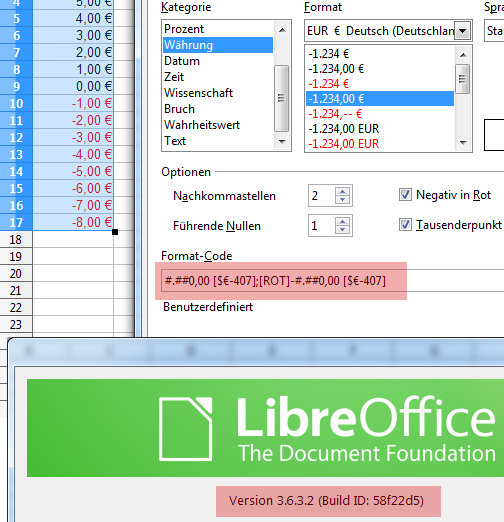Select Prozent in the Kategorie list
The height and width of the screenshot is (522, 504).
pyautogui.click(x=218, y=29)
